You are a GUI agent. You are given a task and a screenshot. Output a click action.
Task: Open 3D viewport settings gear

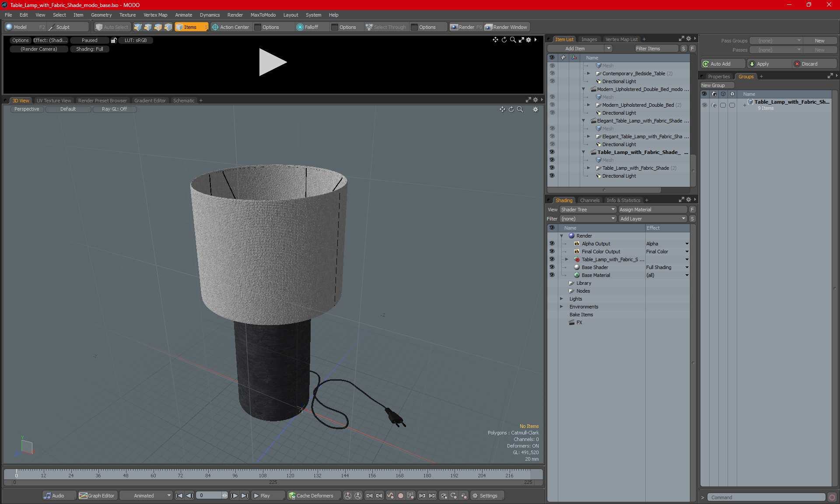[535, 109]
